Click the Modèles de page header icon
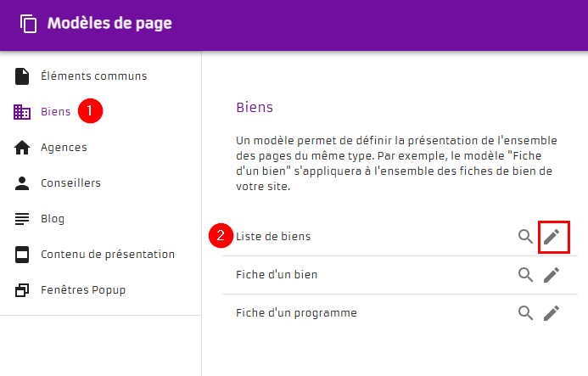The image size is (588, 376). [29, 24]
